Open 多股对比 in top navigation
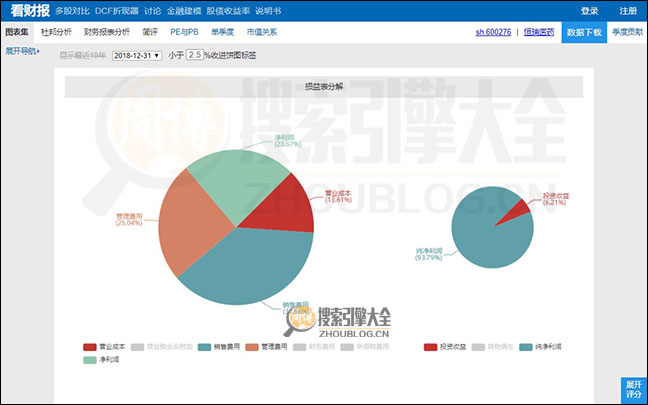The height and width of the screenshot is (405, 648). point(72,11)
